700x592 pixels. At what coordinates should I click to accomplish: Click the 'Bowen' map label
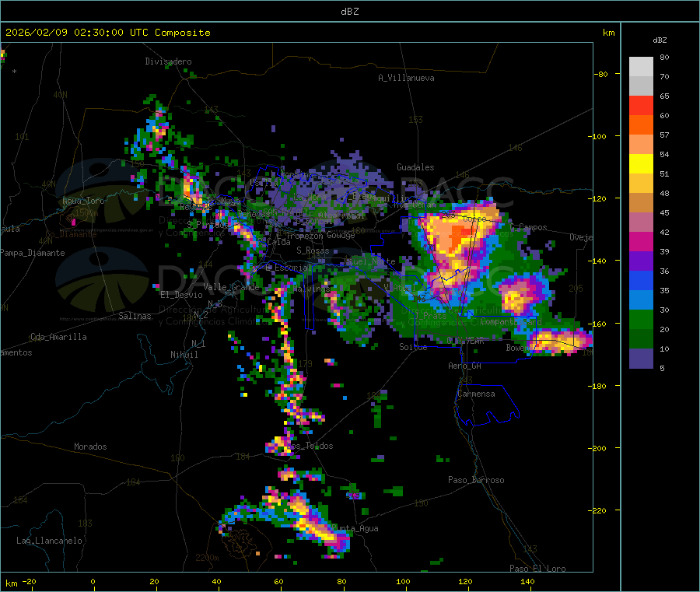(x=517, y=347)
